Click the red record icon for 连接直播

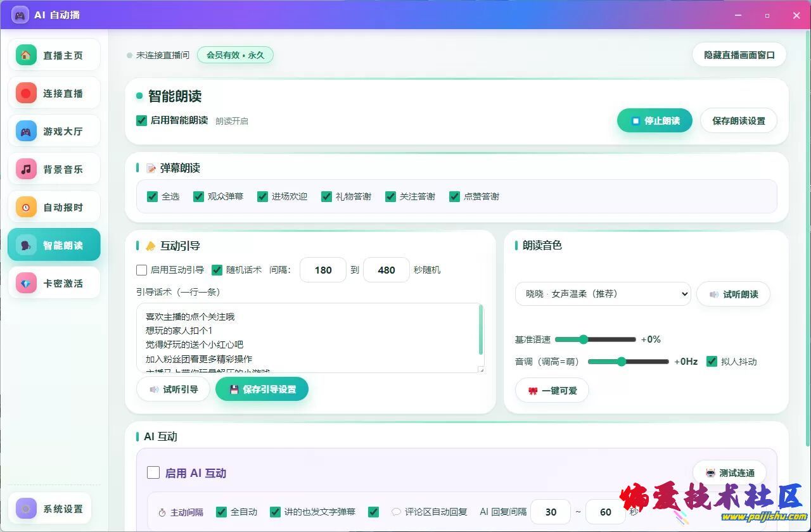click(x=26, y=93)
